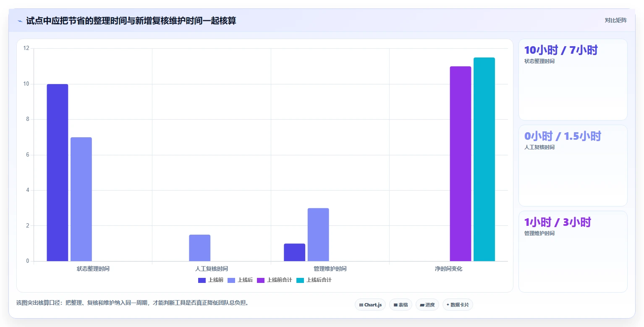Click the 管理维护时间 caption in third card
The height and width of the screenshot is (327, 644).
(x=539, y=233)
